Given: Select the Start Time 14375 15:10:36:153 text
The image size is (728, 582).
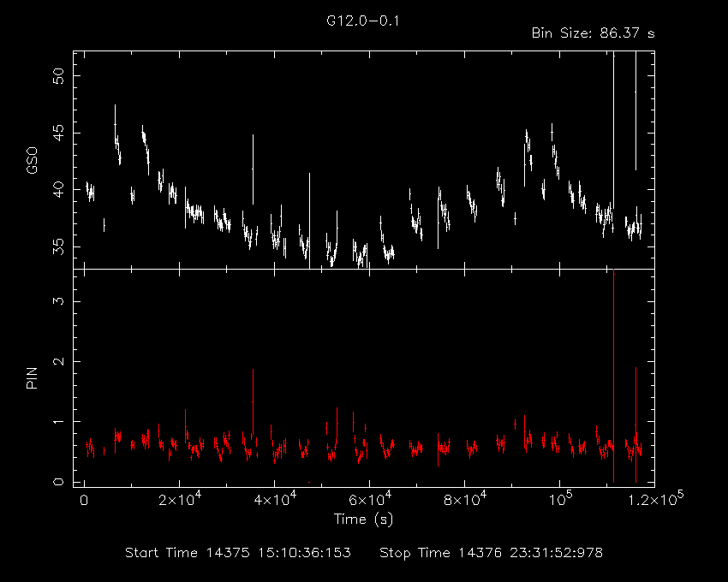Looking at the screenshot, I should point(238,553).
